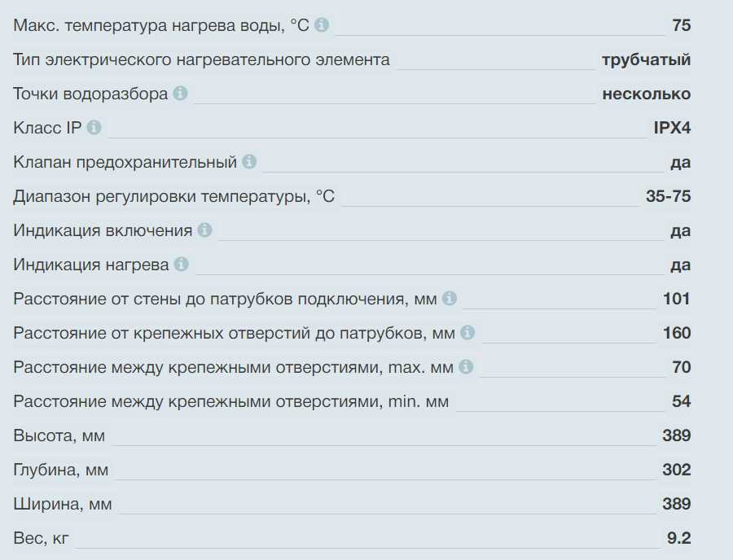733x560 pixels.
Task: Show info for крепежных отверстий до патрубков distance
Action: (467, 333)
